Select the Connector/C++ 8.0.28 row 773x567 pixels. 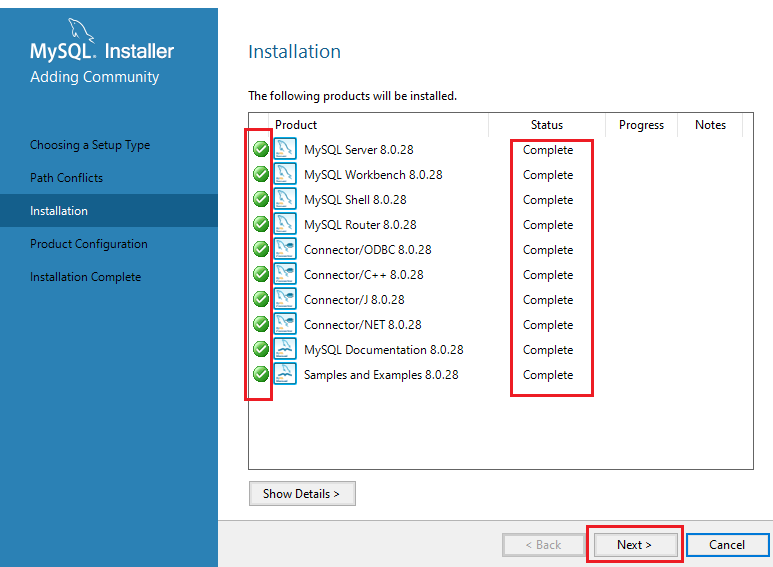pyautogui.click(x=363, y=275)
